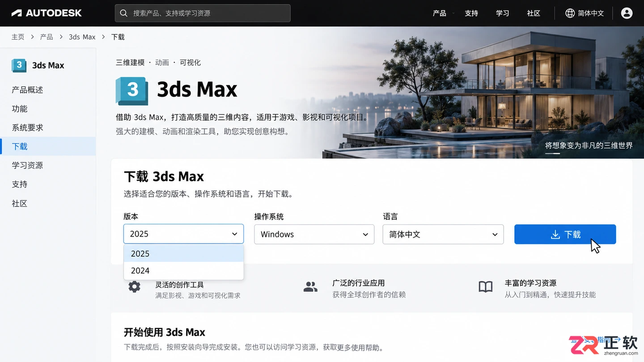This screenshot has width=644, height=362.
Task: Click 下载 at the breadcrumb end
Action: tap(118, 37)
